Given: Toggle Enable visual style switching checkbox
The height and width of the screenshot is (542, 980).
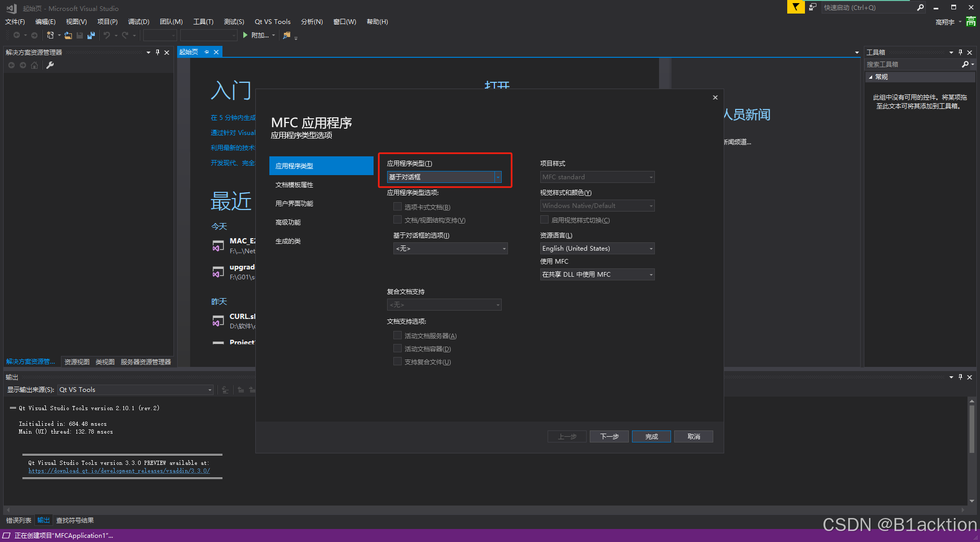Looking at the screenshot, I should pos(544,220).
